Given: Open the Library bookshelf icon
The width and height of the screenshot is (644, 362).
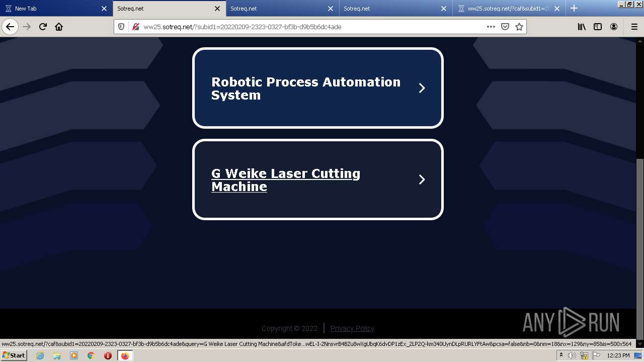Looking at the screenshot, I should tap(582, 27).
